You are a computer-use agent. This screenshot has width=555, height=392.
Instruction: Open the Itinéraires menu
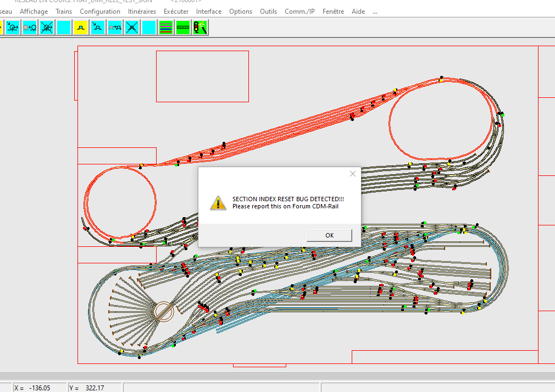[x=142, y=12]
